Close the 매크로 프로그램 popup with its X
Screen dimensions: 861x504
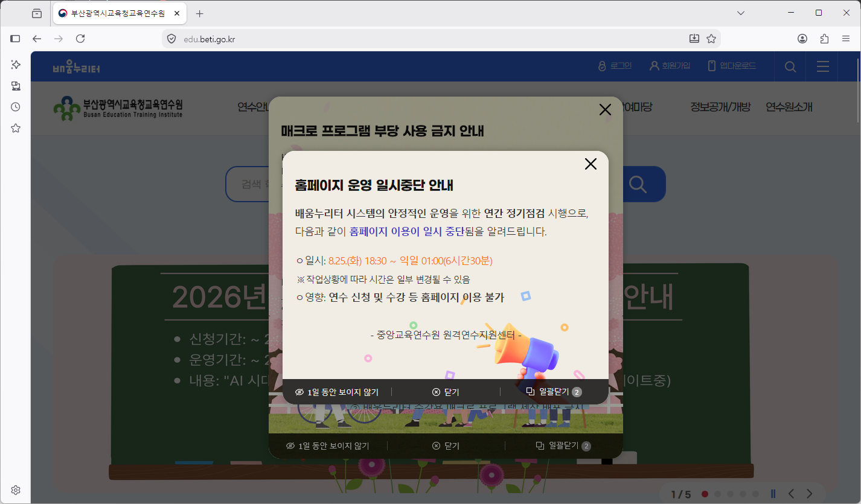tap(605, 109)
